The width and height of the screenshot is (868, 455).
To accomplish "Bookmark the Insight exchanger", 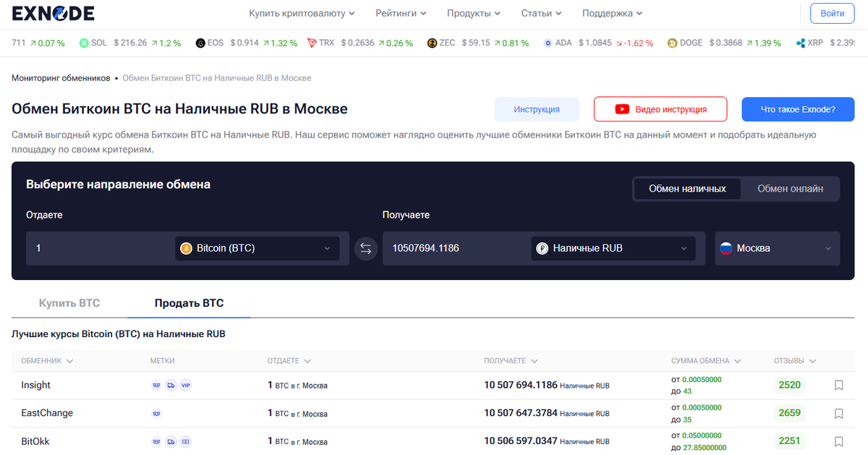I will (838, 385).
